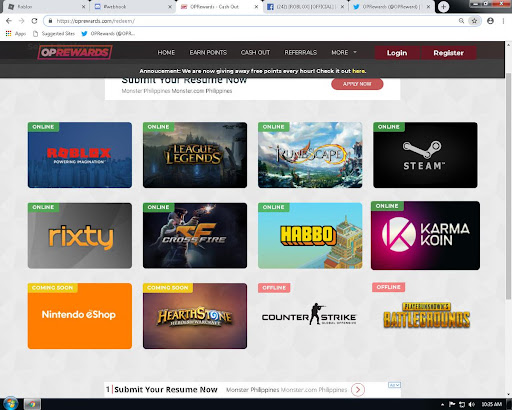
Task: Select the Karma Koin reward card
Action: 425,235
